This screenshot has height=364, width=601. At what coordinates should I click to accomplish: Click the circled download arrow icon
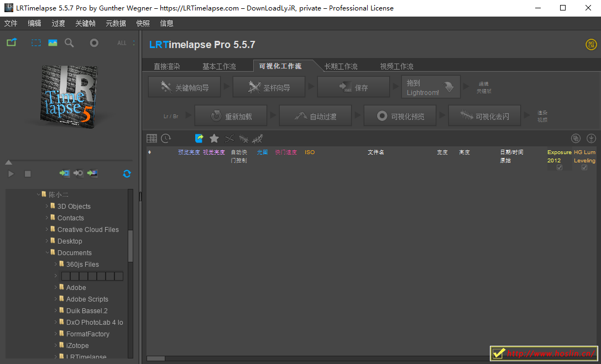coord(592,138)
